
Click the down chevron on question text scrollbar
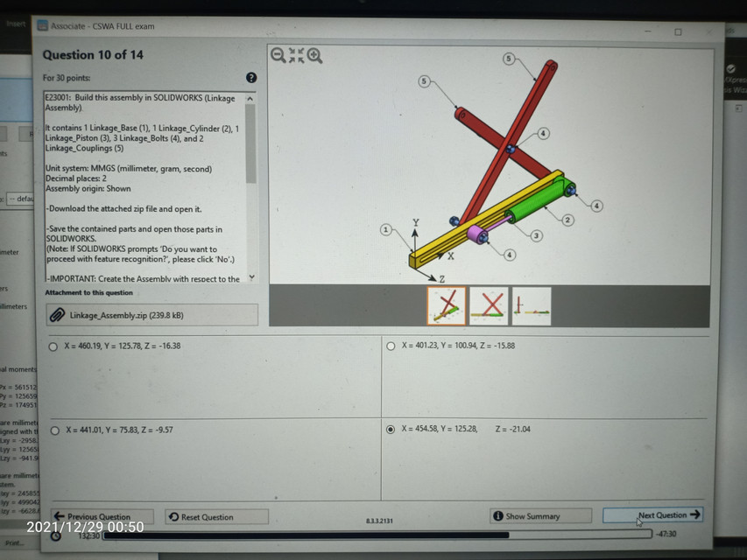251,278
